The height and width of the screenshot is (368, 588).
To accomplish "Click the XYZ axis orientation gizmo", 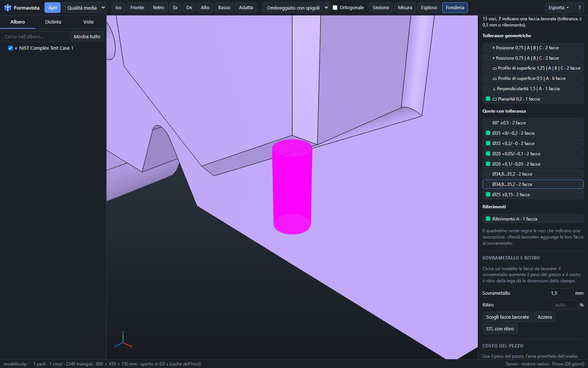I will click(x=123, y=340).
